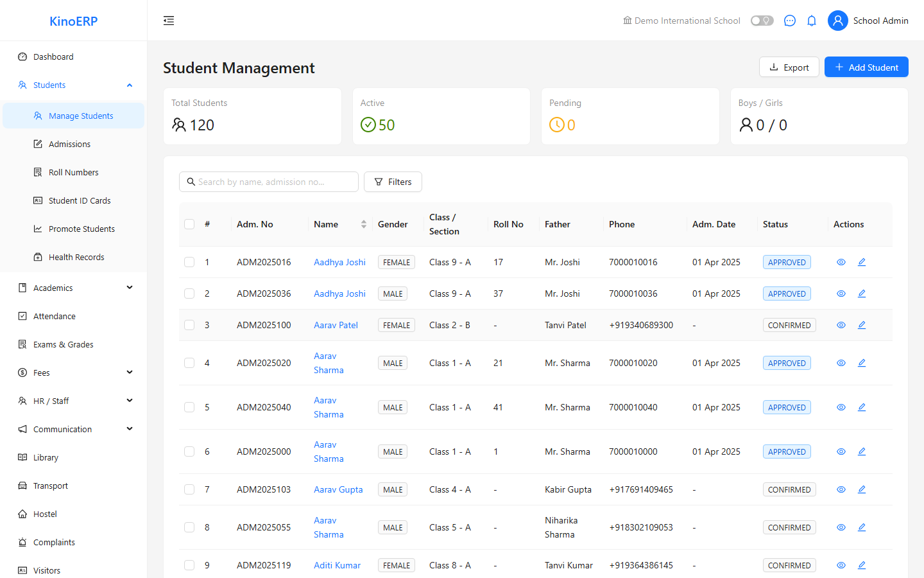
Task: Edit student ADM2025000 pencil icon
Action: coord(862,451)
